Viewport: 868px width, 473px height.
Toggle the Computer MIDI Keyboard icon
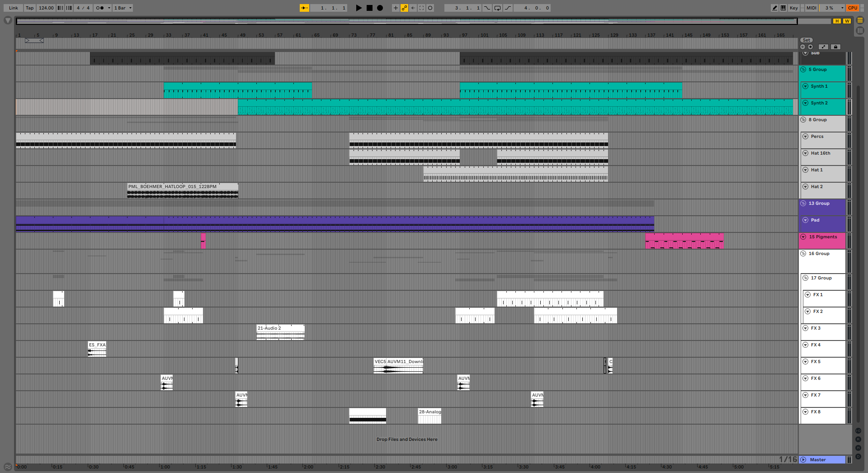tap(783, 8)
